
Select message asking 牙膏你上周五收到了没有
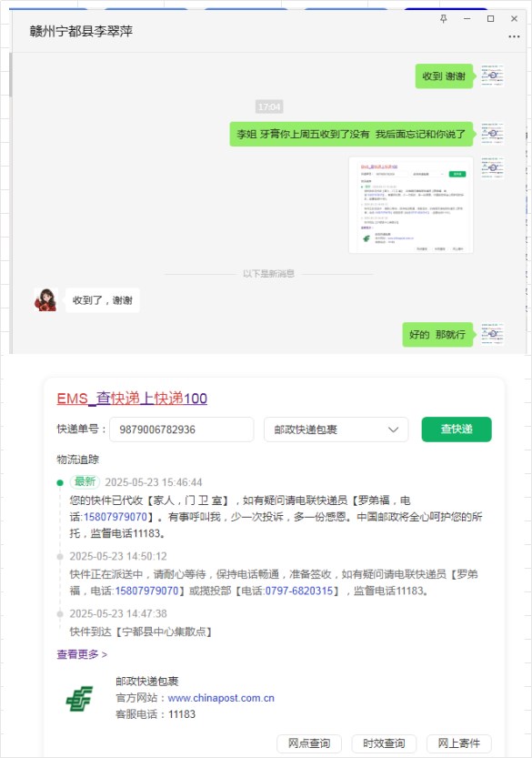(351, 134)
